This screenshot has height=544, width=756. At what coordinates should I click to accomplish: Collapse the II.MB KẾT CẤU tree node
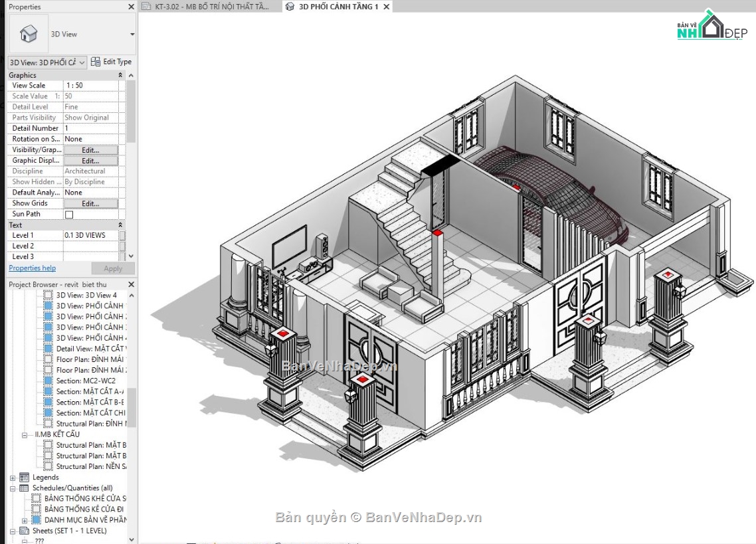point(25,435)
